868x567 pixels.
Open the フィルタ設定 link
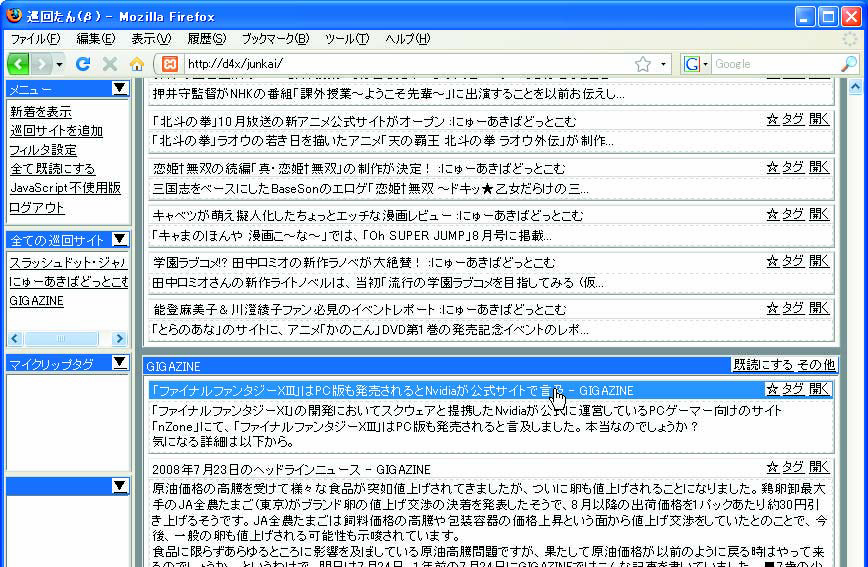tap(43, 150)
